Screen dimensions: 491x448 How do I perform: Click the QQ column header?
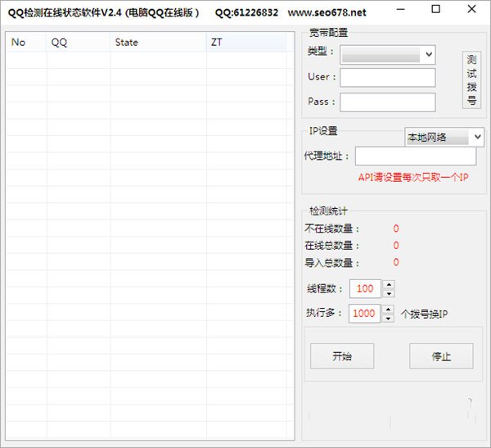pyautogui.click(x=78, y=42)
